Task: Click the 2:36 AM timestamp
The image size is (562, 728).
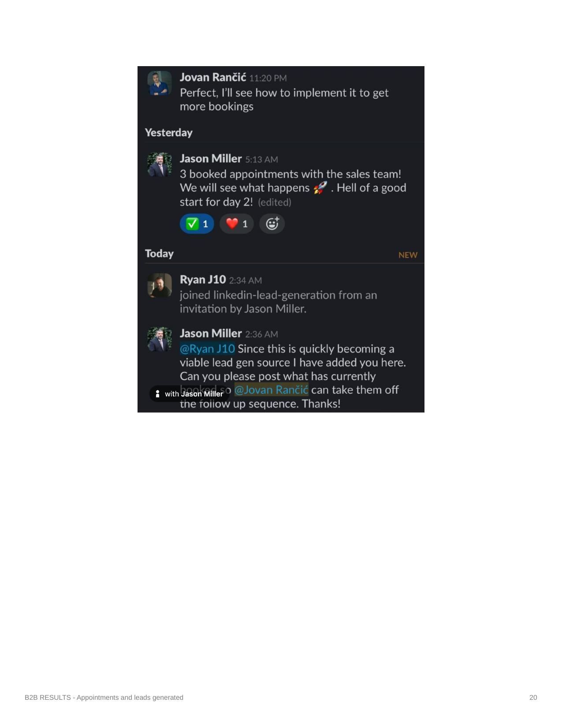Action: click(261, 334)
